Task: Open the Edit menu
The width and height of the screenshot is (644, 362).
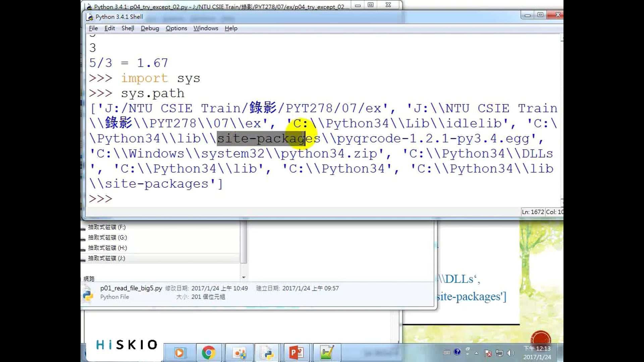Action: 109,28
